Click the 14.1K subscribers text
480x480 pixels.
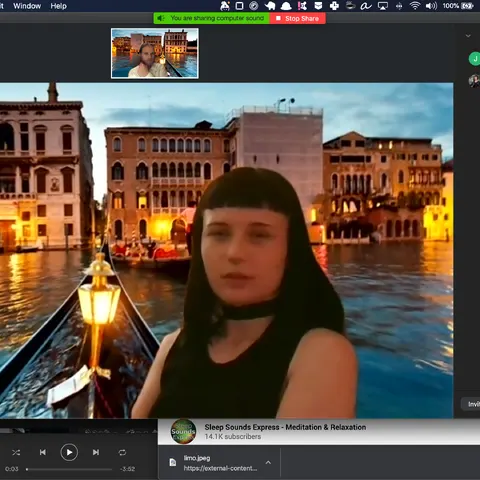coord(233,437)
